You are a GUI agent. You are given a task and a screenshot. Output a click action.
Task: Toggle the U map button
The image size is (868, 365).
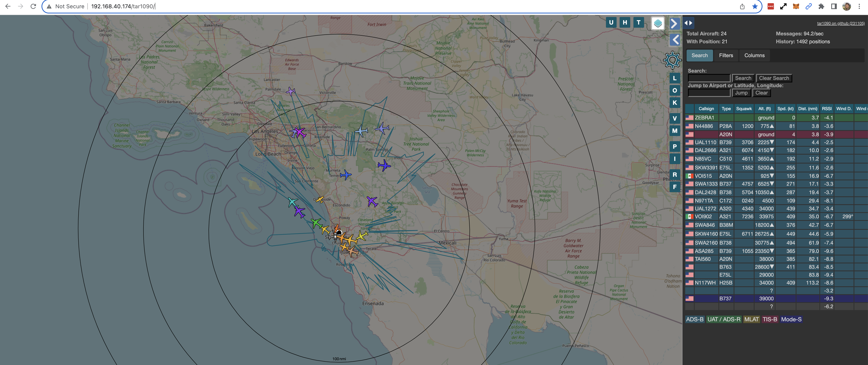[611, 23]
